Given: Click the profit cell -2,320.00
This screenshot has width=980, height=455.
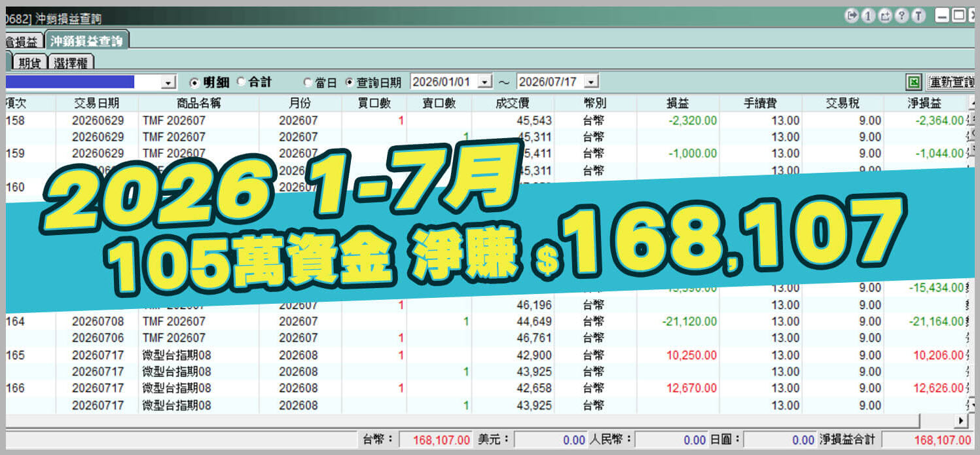Looking at the screenshot, I should coord(693,120).
